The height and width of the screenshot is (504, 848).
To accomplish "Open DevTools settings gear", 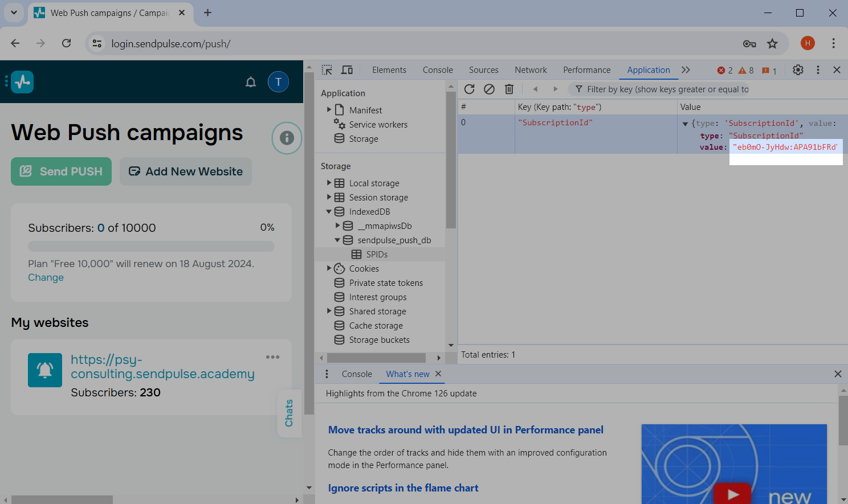I will [x=798, y=70].
